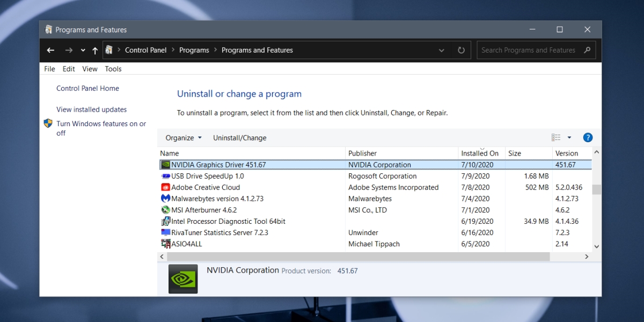
Task: Click the shield icon beside Windows features
Action: tap(48, 123)
